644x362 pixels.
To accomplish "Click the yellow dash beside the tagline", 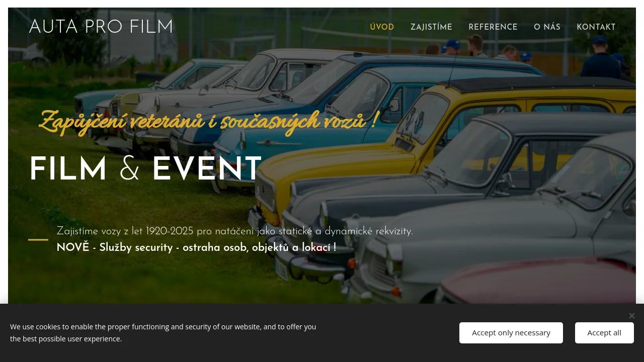I will (x=38, y=240).
